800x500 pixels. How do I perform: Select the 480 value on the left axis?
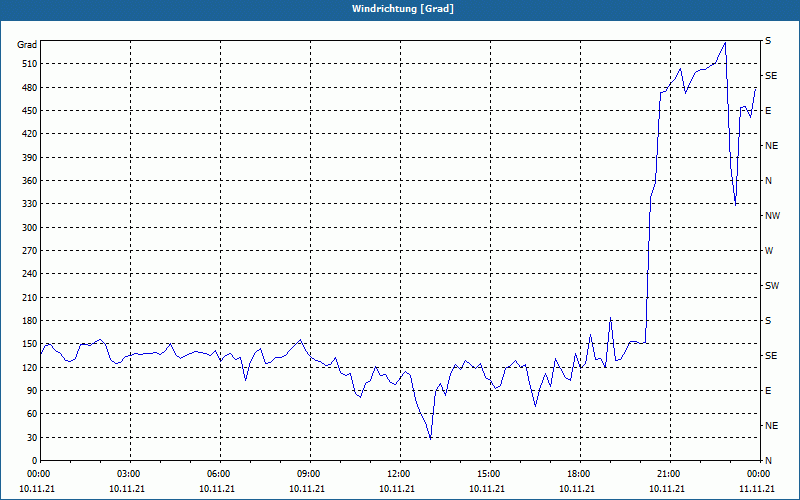(x=29, y=87)
